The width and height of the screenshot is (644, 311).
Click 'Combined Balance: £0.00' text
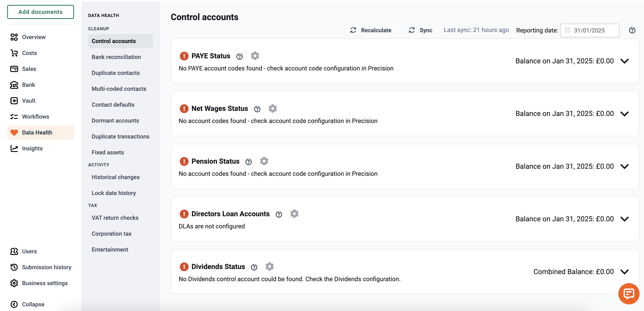pyautogui.click(x=573, y=272)
